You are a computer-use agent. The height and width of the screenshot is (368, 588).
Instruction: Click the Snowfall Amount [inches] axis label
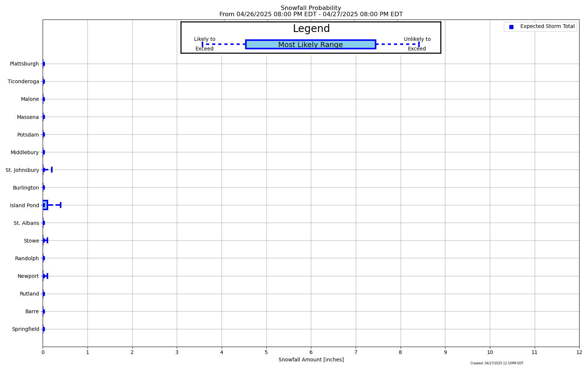pyautogui.click(x=311, y=360)
